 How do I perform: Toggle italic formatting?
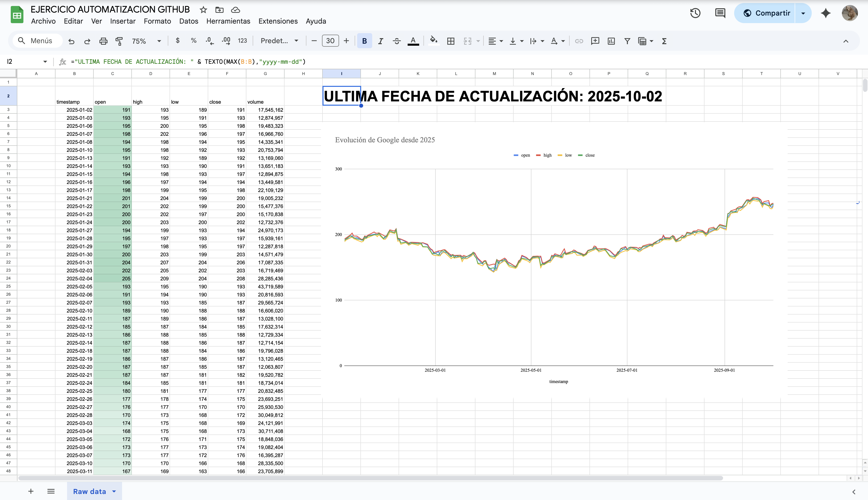(x=381, y=41)
